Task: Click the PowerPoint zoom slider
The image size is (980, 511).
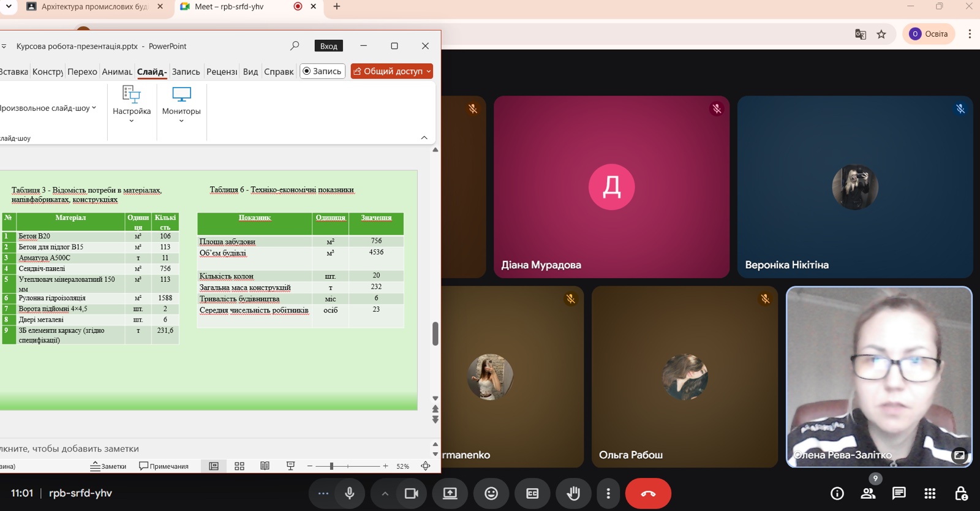Action: click(347, 466)
